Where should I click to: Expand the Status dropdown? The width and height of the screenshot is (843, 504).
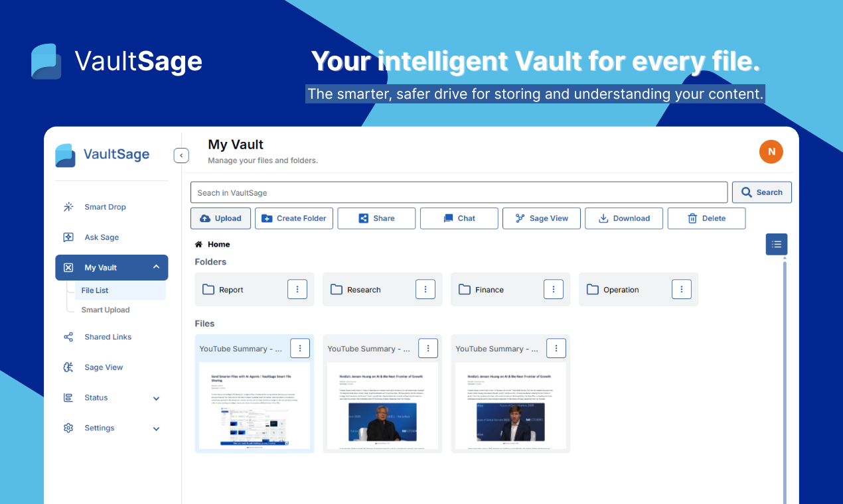156,398
